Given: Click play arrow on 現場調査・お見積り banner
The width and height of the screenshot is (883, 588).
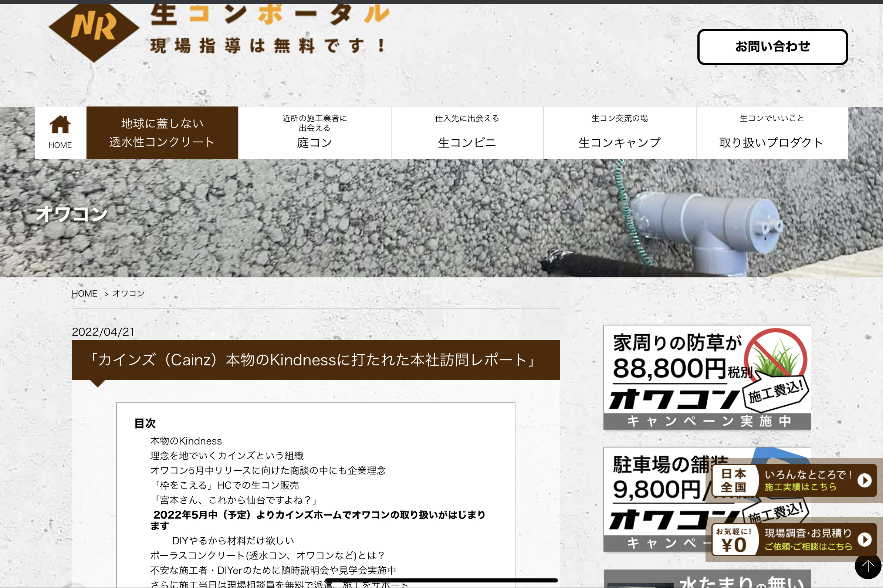Looking at the screenshot, I should [865, 539].
